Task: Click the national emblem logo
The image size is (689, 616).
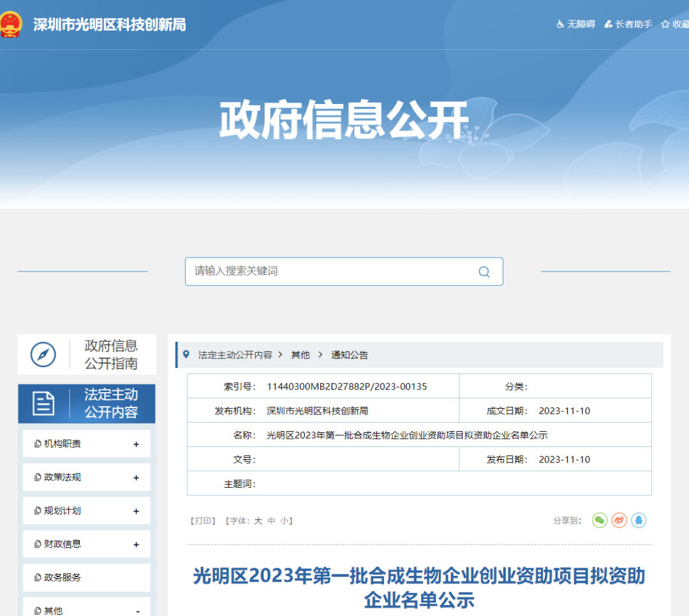Action: pyautogui.click(x=10, y=25)
